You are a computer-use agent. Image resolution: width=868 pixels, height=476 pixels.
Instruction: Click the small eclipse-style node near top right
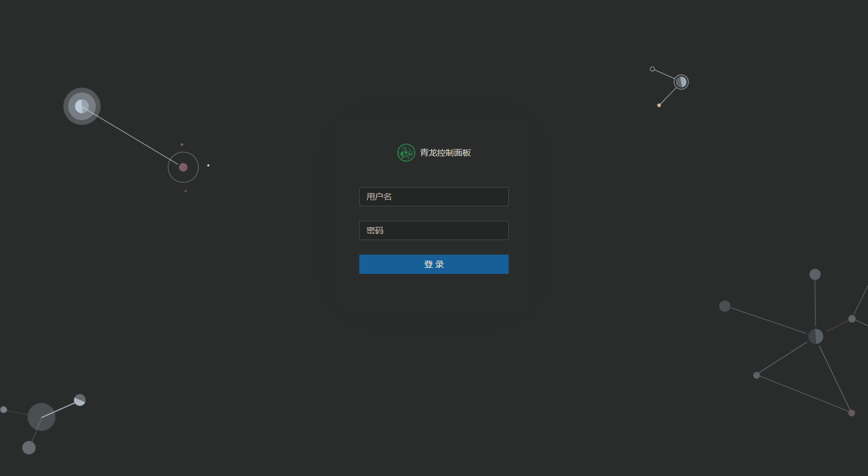coord(680,81)
